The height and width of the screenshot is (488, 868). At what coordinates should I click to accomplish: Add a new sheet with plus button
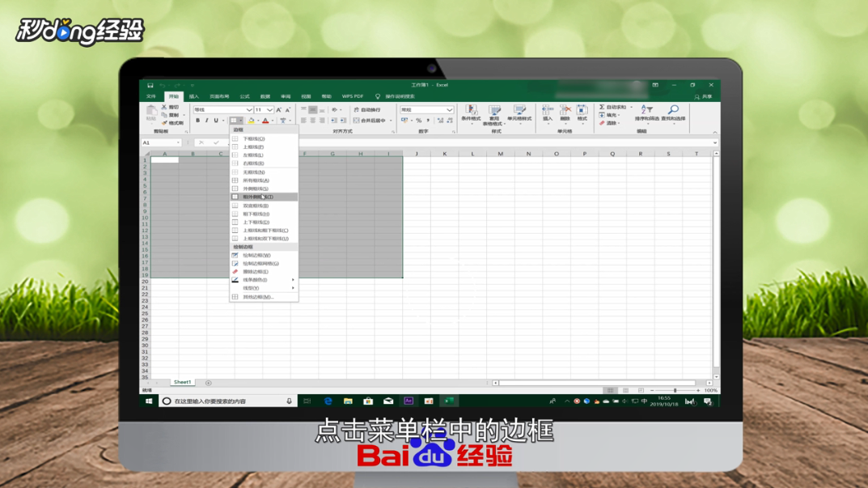tap(208, 383)
